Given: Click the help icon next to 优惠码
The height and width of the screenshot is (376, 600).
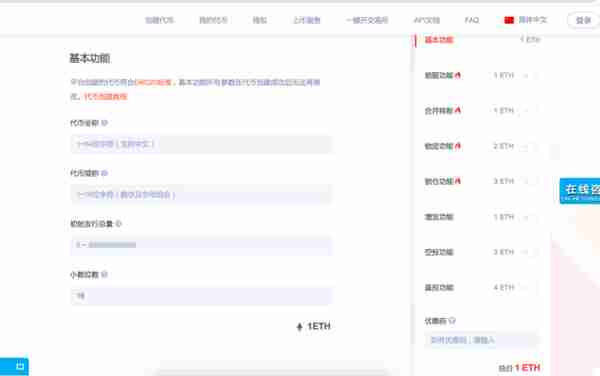Looking at the screenshot, I should click(x=452, y=321).
